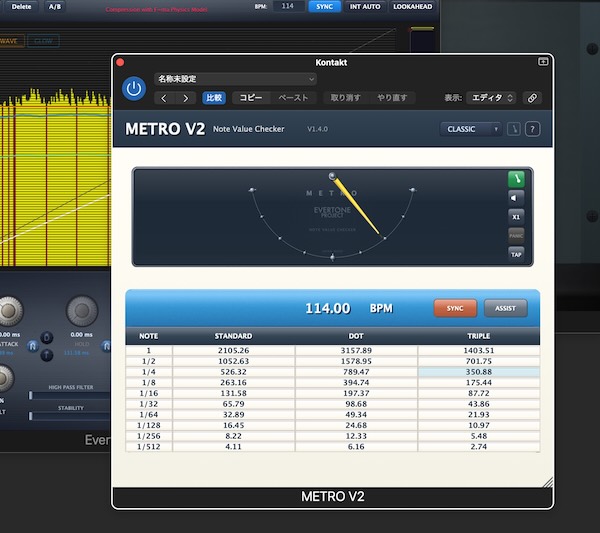Select the 1/512 note row label
Screen dimensions: 600x533
point(149,447)
